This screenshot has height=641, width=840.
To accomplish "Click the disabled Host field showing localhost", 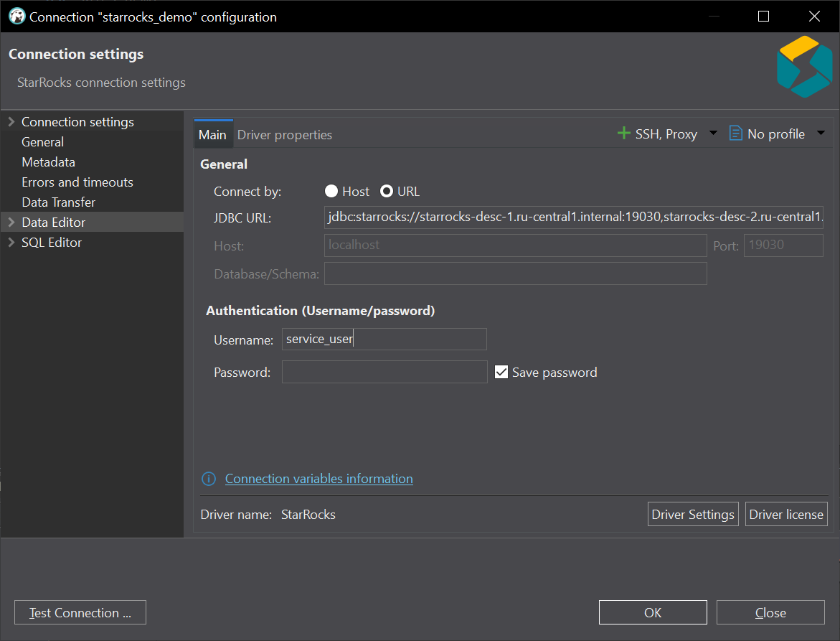I will click(515, 245).
